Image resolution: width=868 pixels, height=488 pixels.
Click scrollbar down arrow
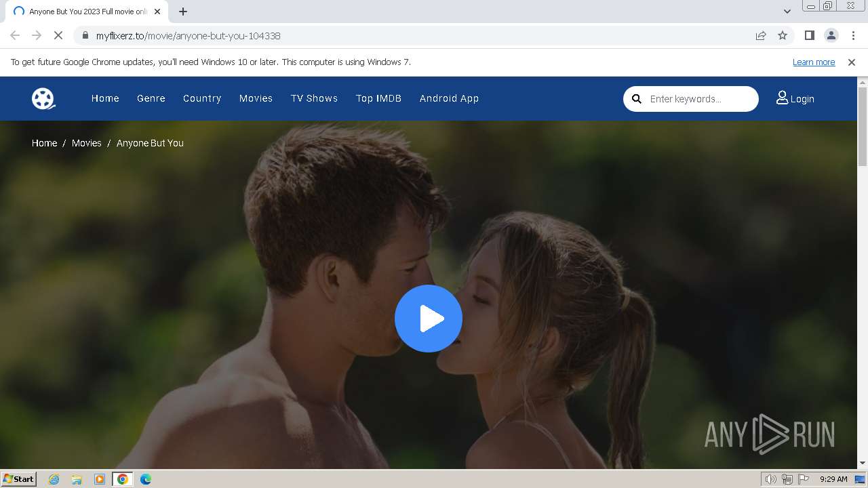863,464
